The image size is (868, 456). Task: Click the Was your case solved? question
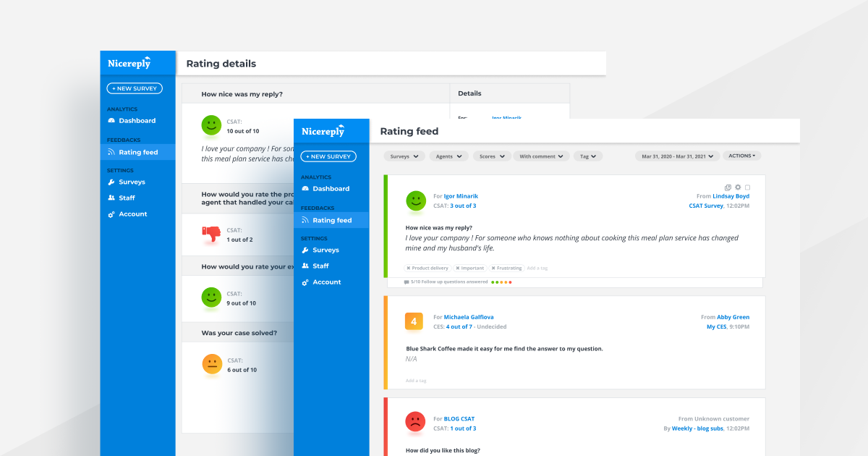click(x=239, y=334)
